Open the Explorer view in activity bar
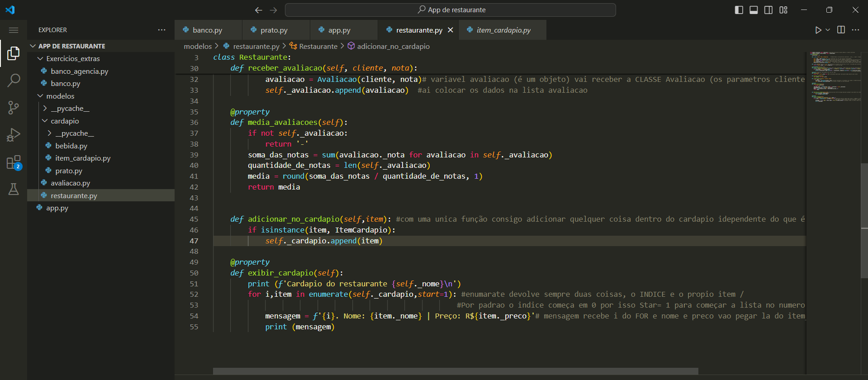This screenshot has height=380, width=868. pos(14,53)
